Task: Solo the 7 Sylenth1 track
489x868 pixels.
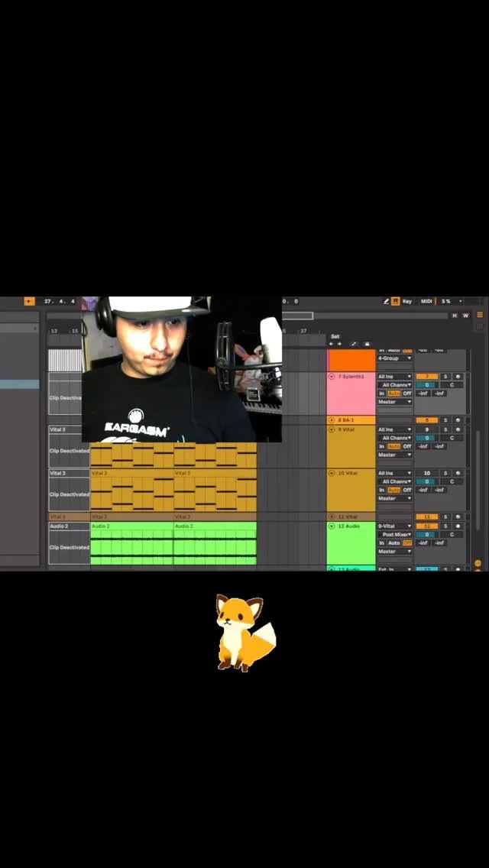Action: [445, 377]
